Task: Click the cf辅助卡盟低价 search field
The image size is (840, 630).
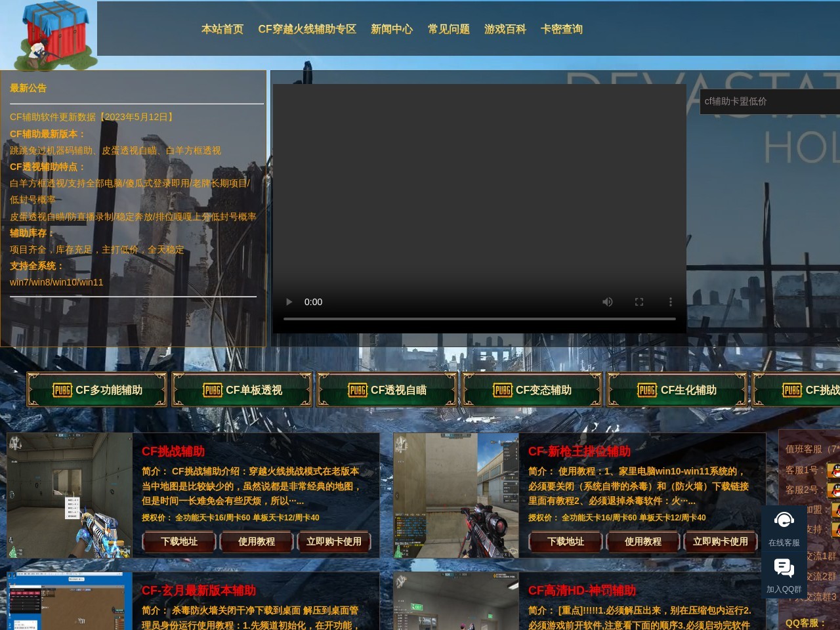Action: pyautogui.click(x=770, y=102)
